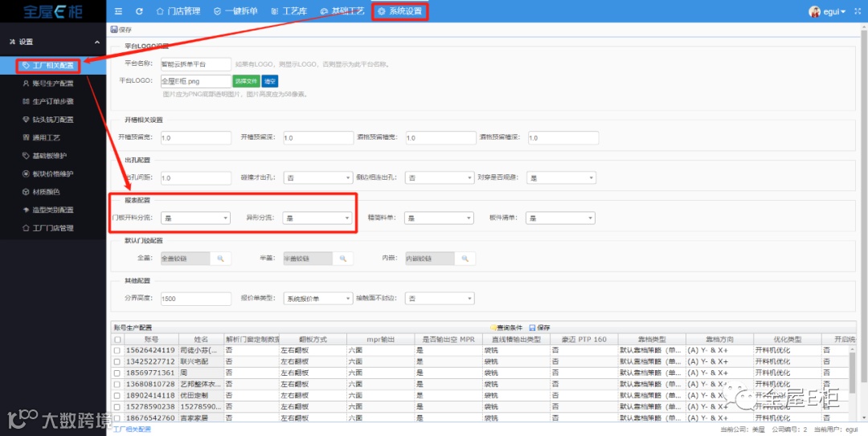Focus the 开槽预留宽 input field
Screen dimensions: 868x436
click(196, 138)
